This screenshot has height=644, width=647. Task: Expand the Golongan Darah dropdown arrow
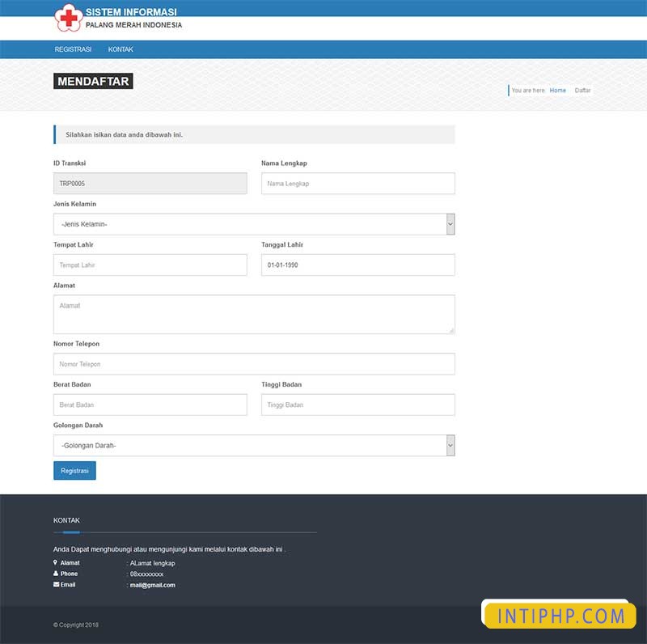pos(450,446)
